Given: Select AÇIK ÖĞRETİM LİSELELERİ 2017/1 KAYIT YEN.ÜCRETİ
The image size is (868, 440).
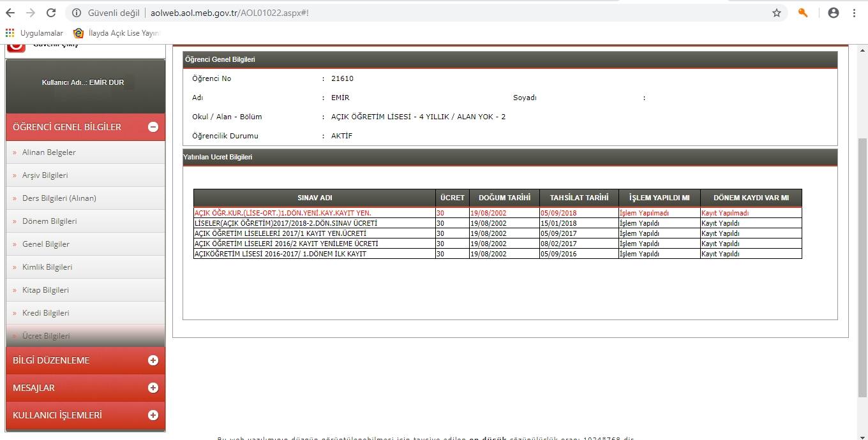Looking at the screenshot, I should coord(280,233).
